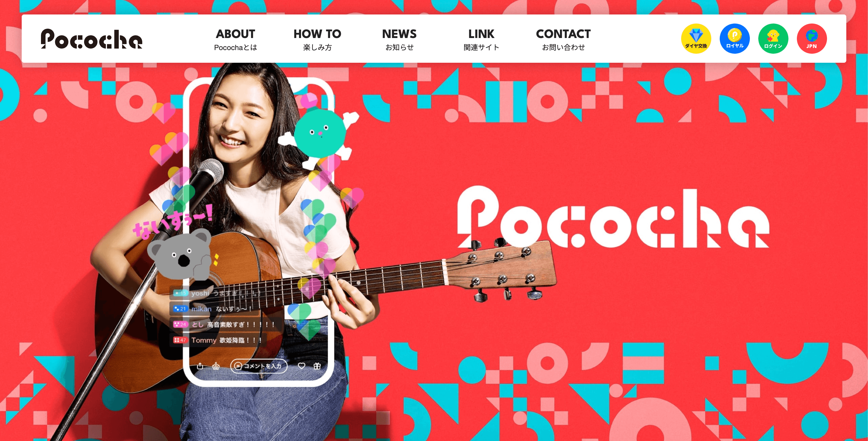Viewport: 868px width, 441px height.
Task: Open the green login icon
Action: click(773, 38)
